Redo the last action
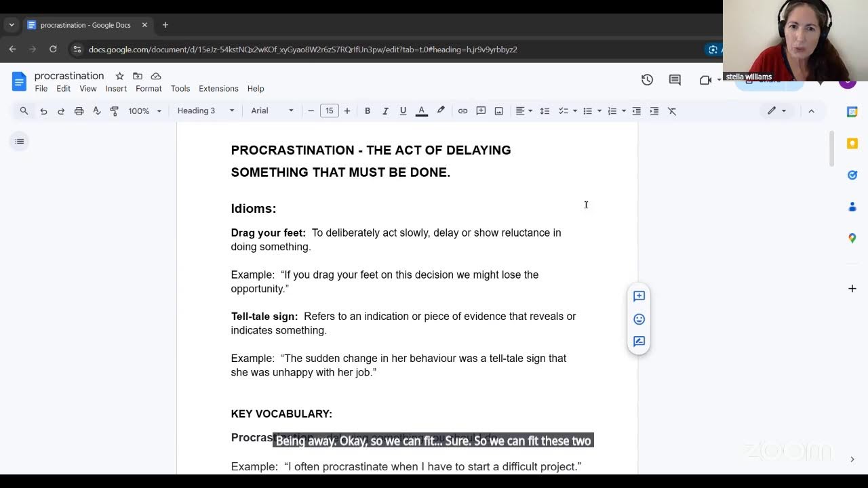Viewport: 868px width, 488px height. click(61, 110)
